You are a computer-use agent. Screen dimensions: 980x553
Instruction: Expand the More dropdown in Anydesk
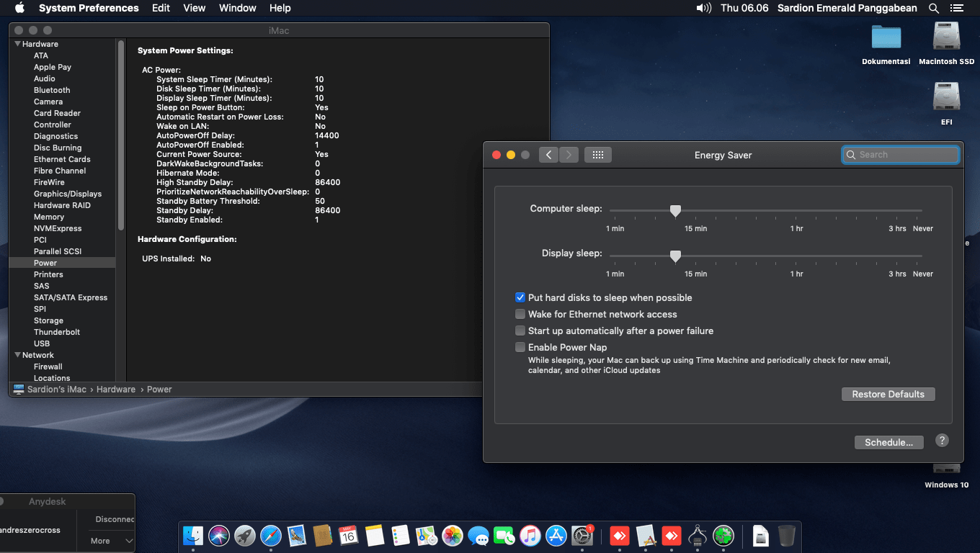112,541
